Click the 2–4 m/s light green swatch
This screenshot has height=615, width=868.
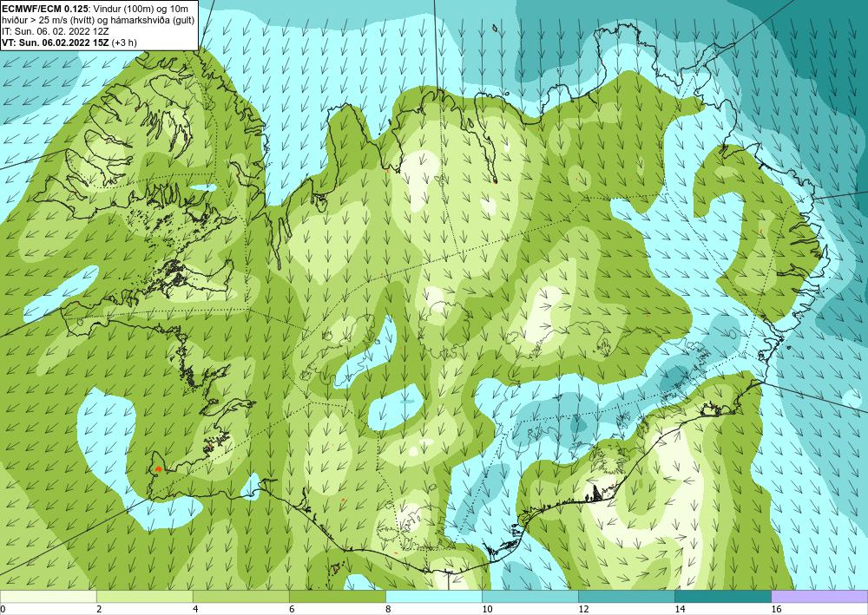tap(144, 596)
